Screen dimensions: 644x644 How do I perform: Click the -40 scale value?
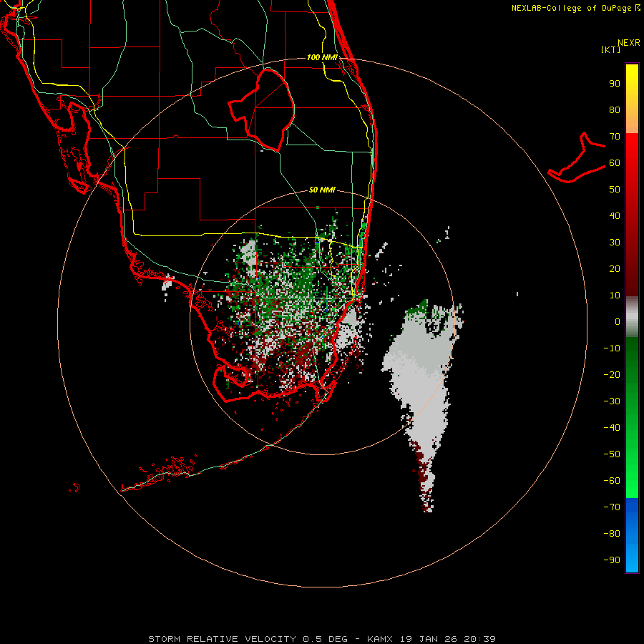pyautogui.click(x=612, y=428)
